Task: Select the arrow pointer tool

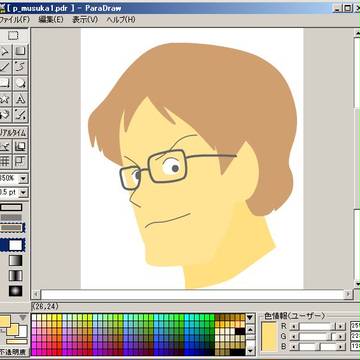Action: (5, 51)
